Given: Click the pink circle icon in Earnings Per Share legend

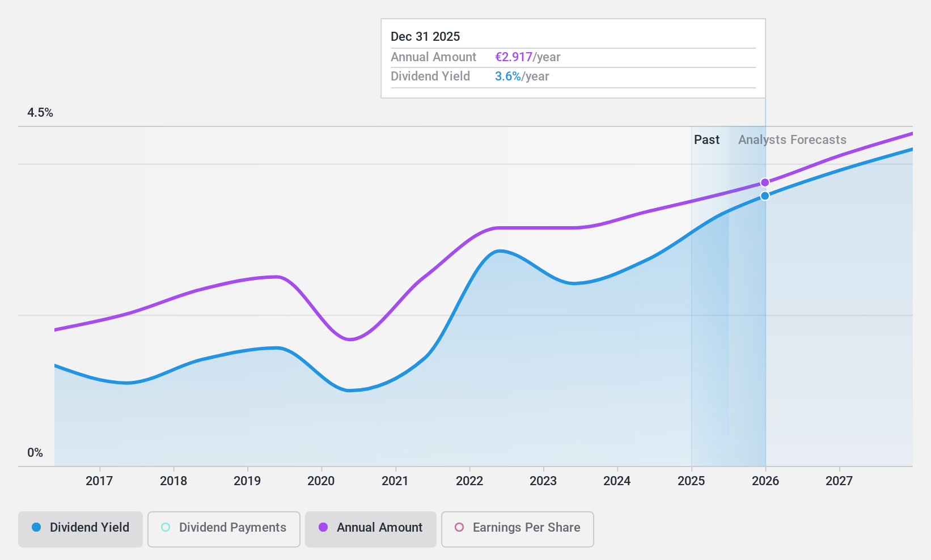Looking at the screenshot, I should click(x=459, y=528).
